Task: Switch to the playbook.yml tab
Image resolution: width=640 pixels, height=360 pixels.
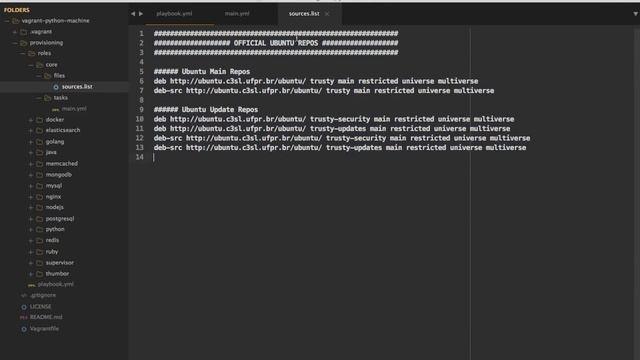Action: 174,13
